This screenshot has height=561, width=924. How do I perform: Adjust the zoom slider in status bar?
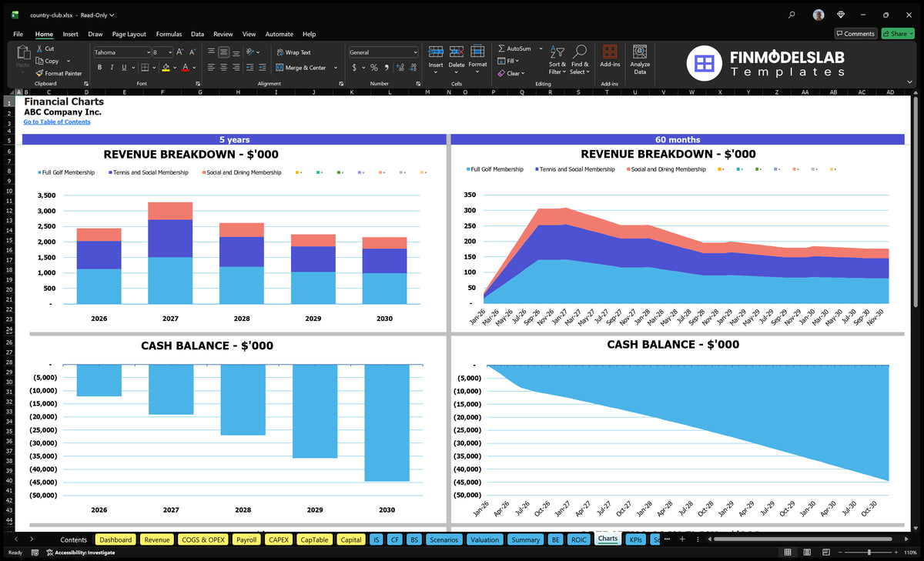pos(869,553)
